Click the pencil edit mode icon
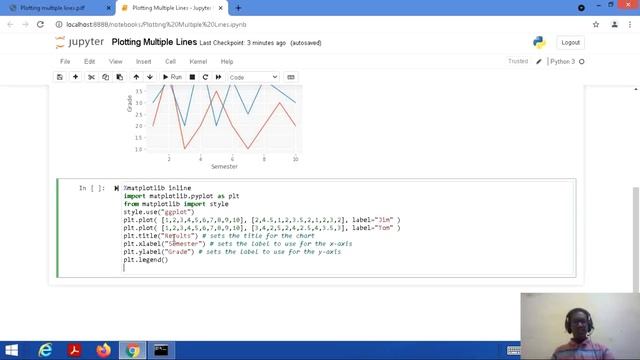Viewport: 640px width, 360px height. (539, 62)
